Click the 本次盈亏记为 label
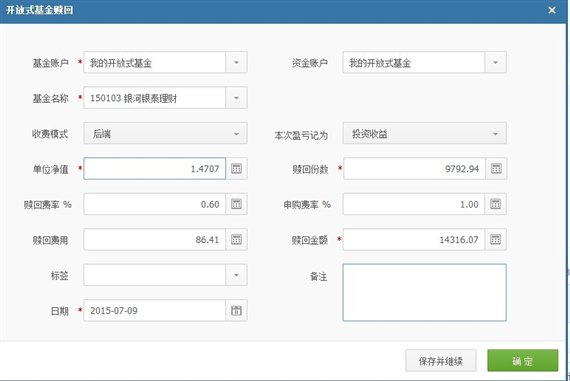570x381 pixels. [301, 135]
